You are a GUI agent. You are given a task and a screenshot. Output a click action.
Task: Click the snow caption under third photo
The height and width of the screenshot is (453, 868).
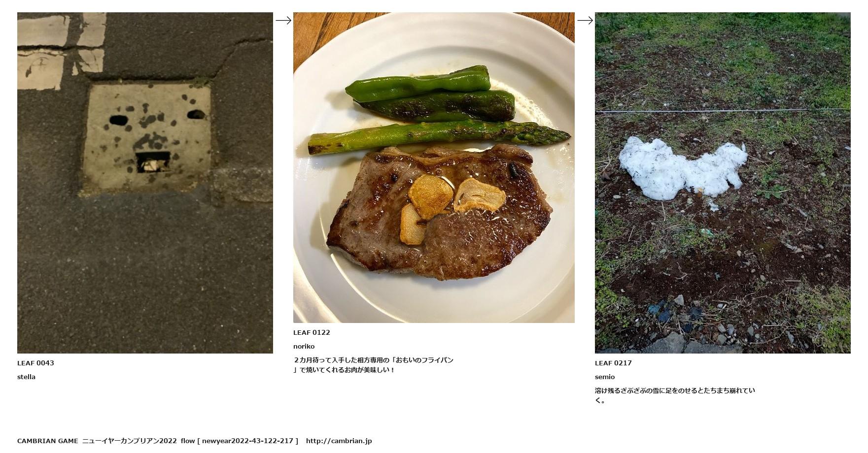(x=675, y=395)
